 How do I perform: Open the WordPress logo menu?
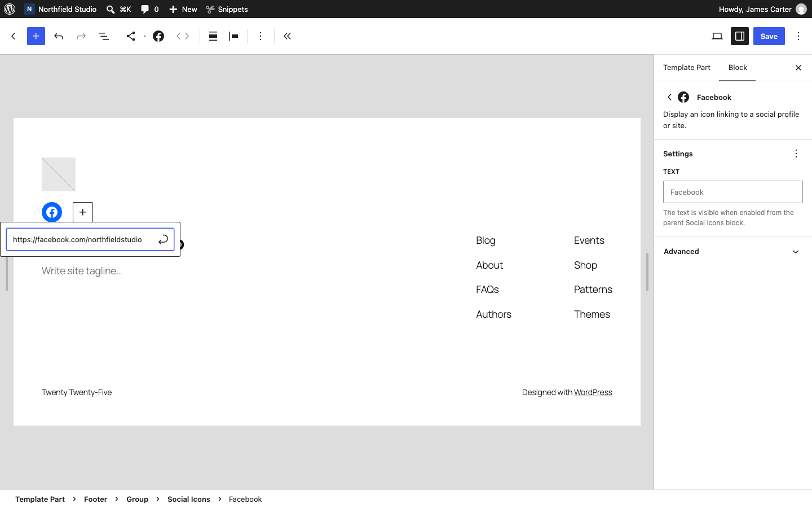click(10, 9)
